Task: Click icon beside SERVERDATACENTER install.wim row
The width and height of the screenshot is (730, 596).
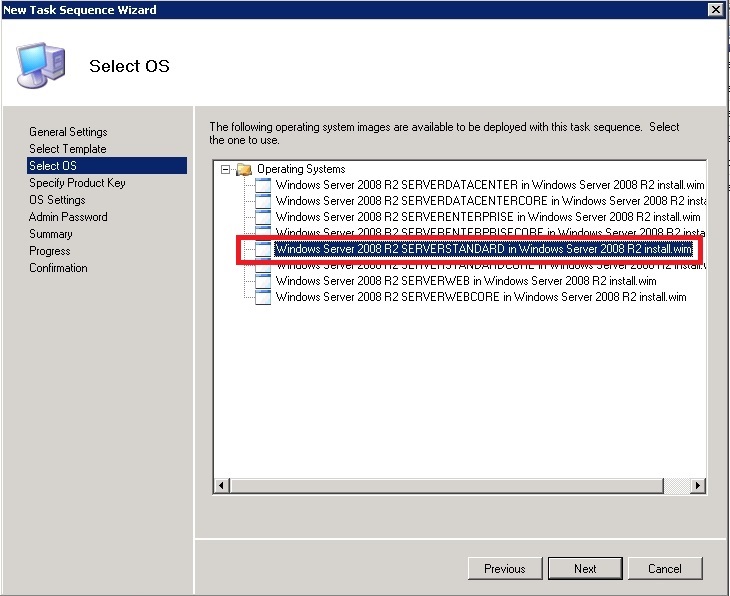Action: (x=263, y=185)
